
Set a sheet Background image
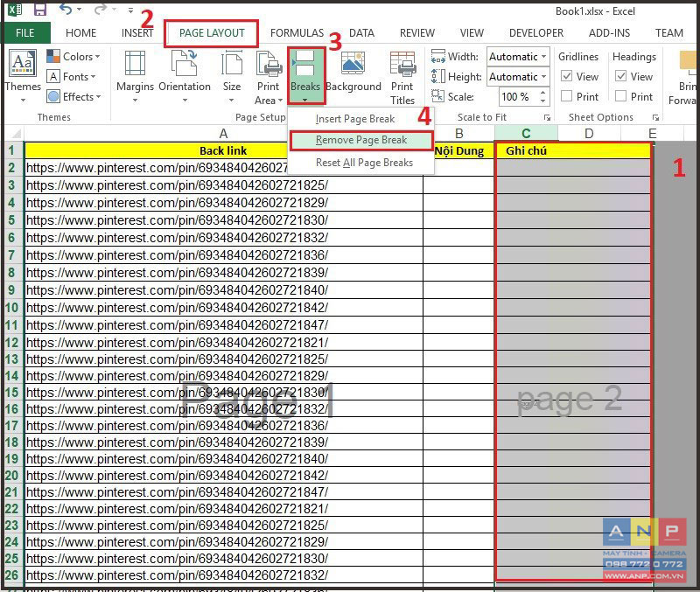(x=353, y=73)
